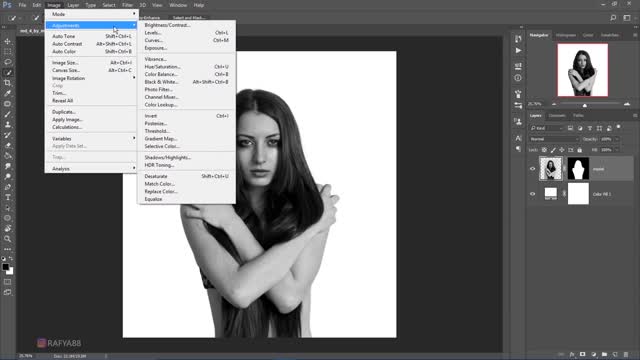
Task: Select the Quick Selection tool in toolbox
Action: point(7,73)
